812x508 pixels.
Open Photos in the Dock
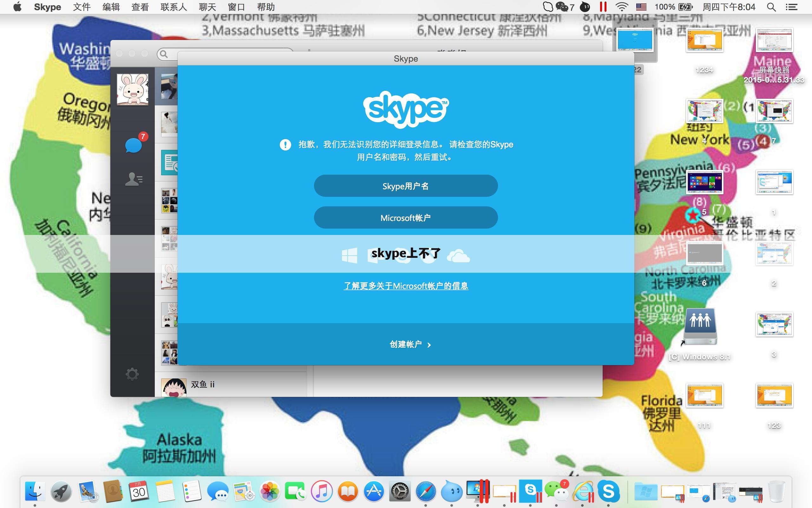tap(270, 491)
